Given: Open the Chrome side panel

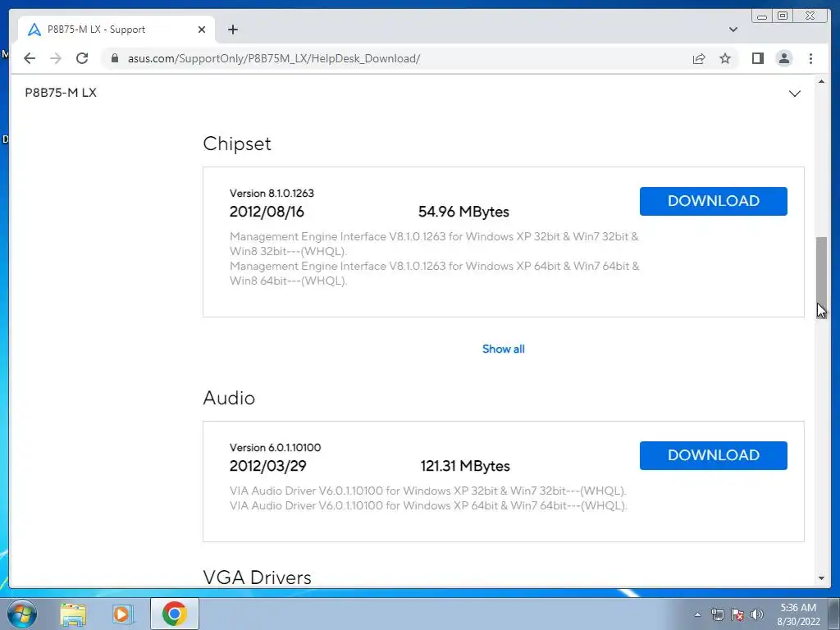Looking at the screenshot, I should tap(757, 58).
